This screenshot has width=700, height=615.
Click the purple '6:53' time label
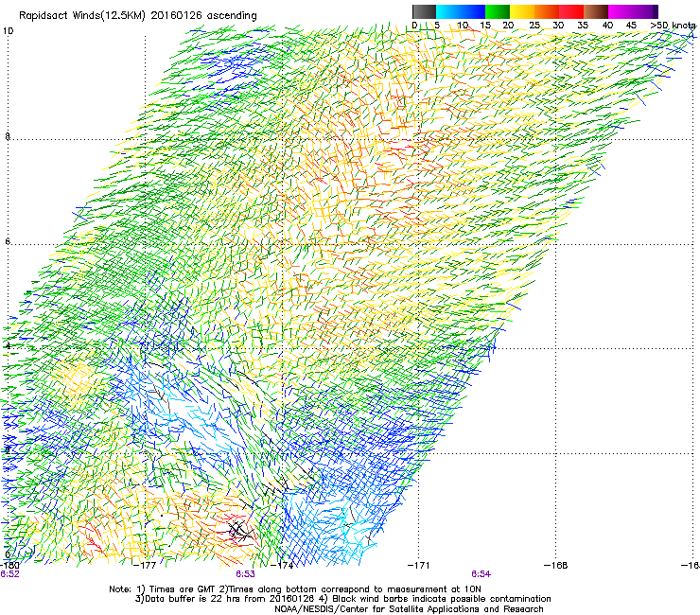tap(246, 574)
